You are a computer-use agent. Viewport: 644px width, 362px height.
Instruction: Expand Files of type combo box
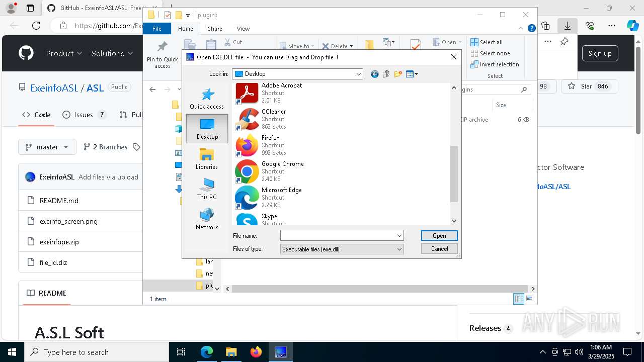[342, 249]
